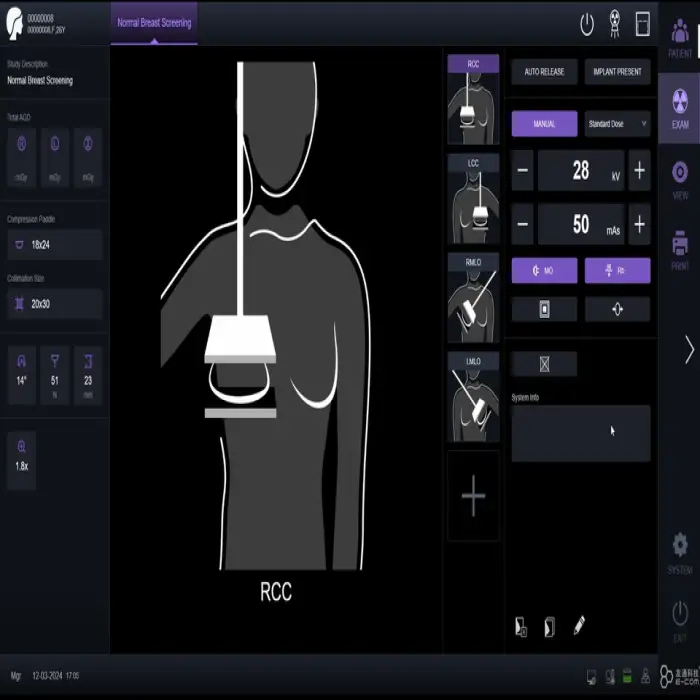Click the AUTO RELEASE button
This screenshot has height=700, width=700.
click(x=544, y=72)
